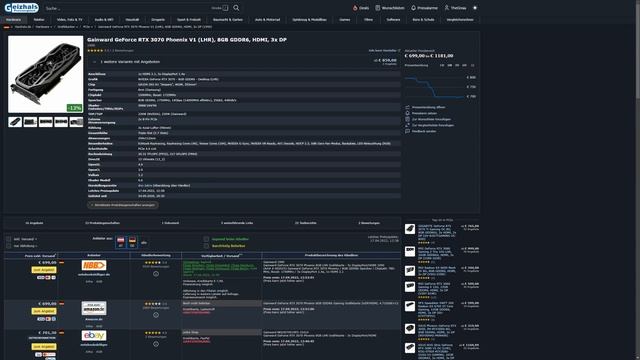Switch to the weiterführende Links tab
The width and height of the screenshot is (640, 360).
click(x=237, y=223)
